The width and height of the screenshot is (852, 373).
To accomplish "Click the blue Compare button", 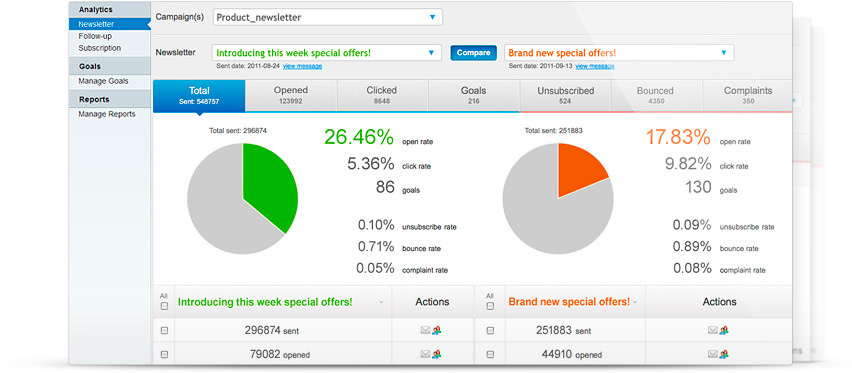I will 473,53.
